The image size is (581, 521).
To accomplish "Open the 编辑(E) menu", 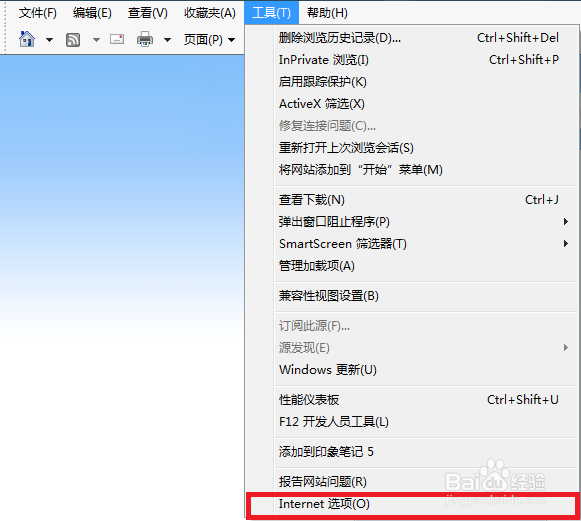I will (92, 13).
